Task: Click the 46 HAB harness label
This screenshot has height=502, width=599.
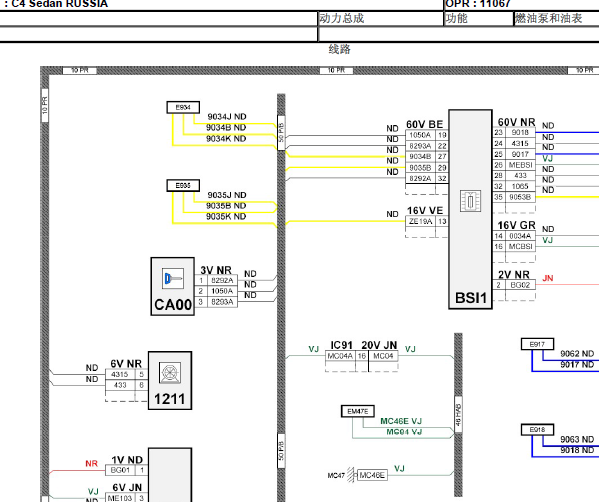Action: click(458, 415)
